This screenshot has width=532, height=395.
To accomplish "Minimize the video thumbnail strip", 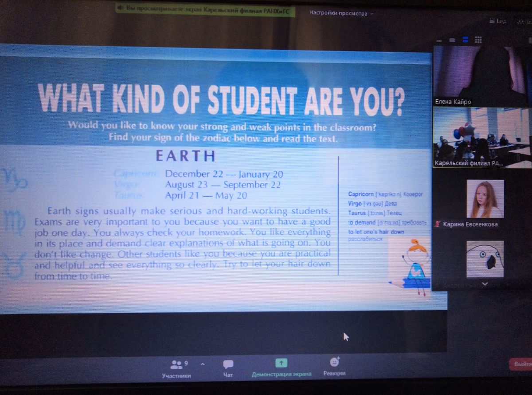I will (438, 40).
